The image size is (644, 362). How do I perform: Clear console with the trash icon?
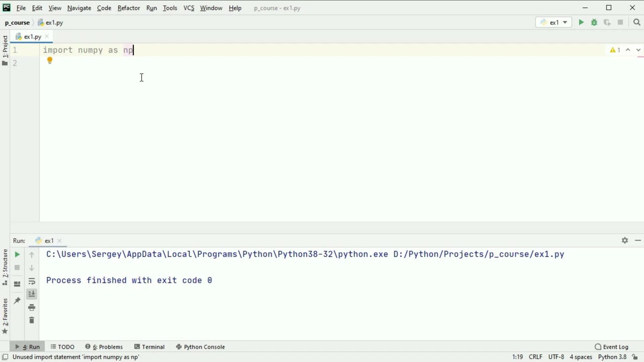pos(32,320)
